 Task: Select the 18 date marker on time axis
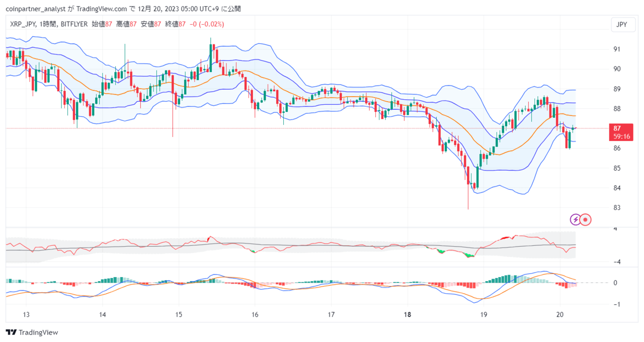tap(408, 315)
